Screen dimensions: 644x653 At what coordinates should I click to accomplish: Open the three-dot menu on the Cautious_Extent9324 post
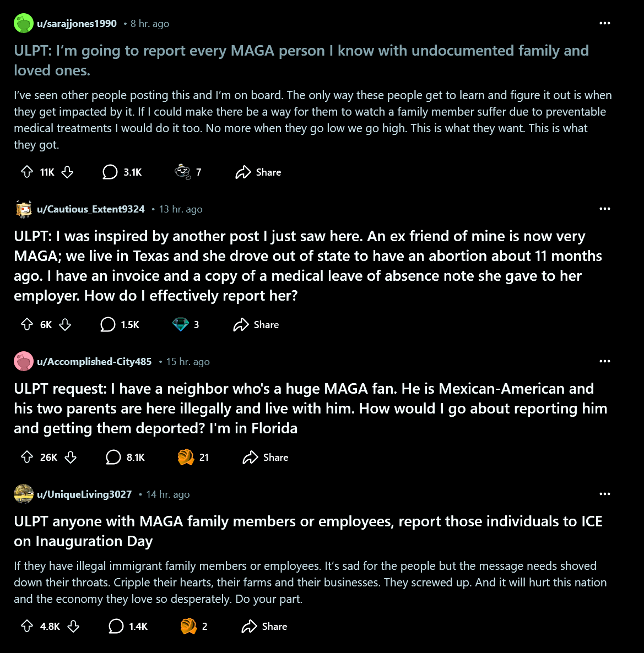[605, 209]
